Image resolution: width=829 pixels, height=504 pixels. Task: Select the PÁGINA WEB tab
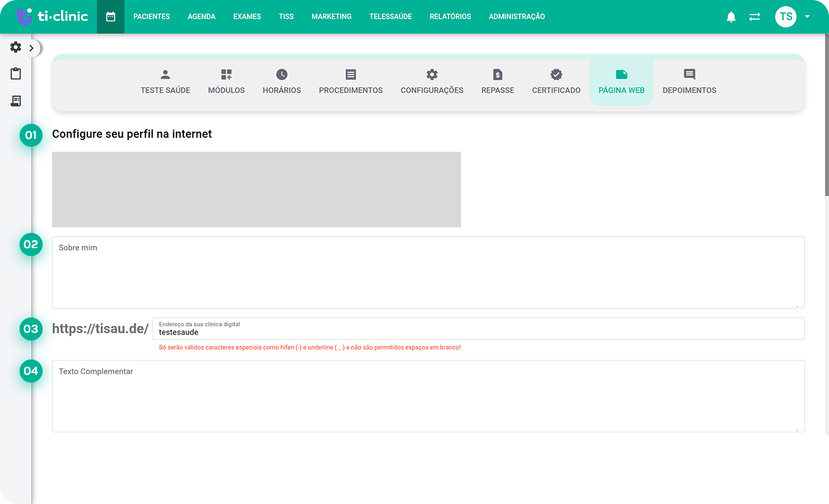tap(621, 82)
